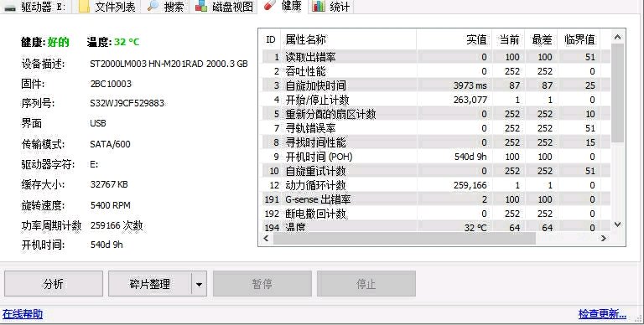Click the bar chart icon on the 统计 tab
644x325 pixels.
click(319, 6)
